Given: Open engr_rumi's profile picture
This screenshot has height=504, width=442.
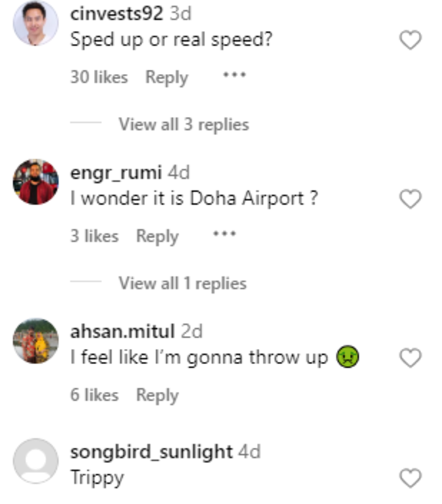Looking at the screenshot, I should coord(35,182).
